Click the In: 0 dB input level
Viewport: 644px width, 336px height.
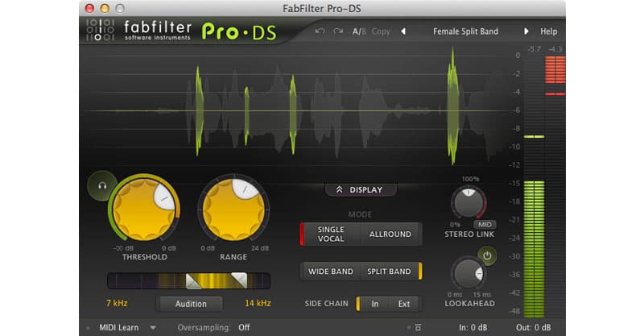(473, 328)
